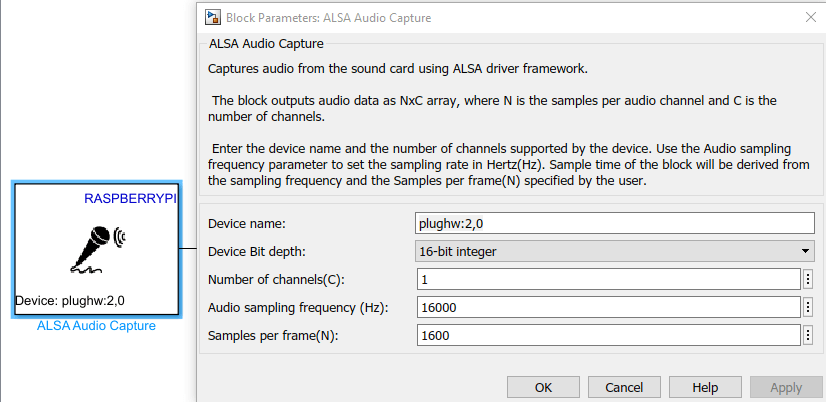This screenshot has width=826, height=402.
Task: Click the Samples per frame field
Action: click(x=607, y=335)
